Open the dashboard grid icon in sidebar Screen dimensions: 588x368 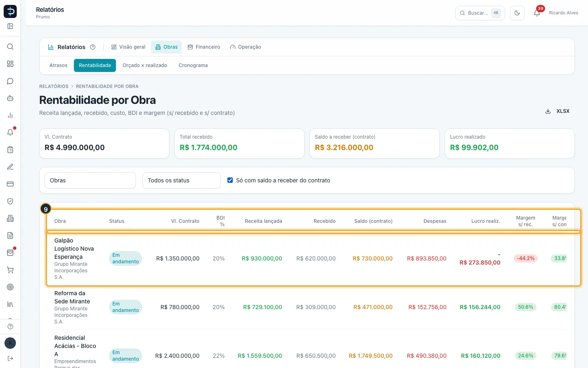10,64
